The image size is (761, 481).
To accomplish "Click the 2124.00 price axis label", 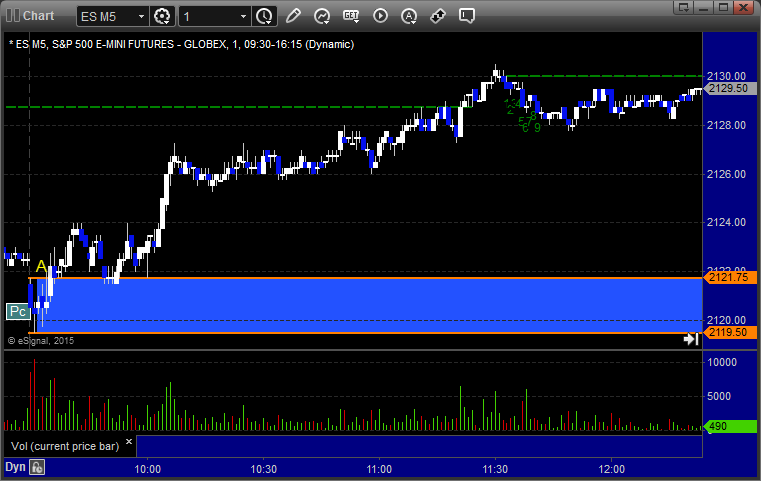I will point(726,222).
